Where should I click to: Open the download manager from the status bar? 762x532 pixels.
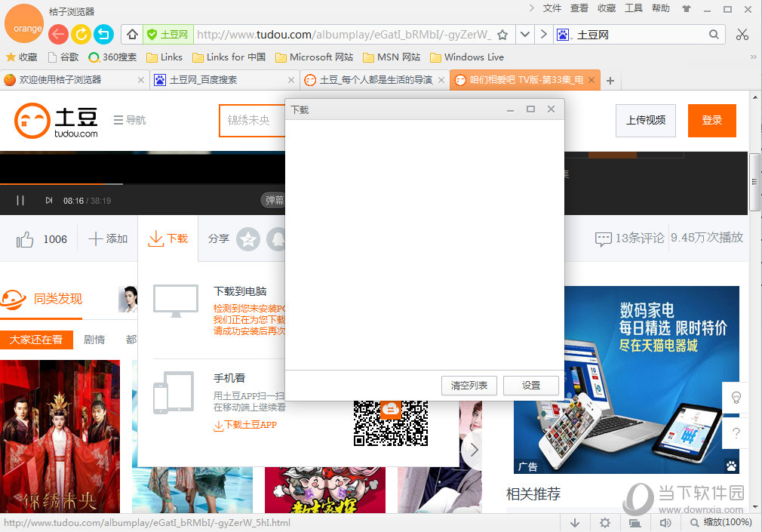(576, 522)
